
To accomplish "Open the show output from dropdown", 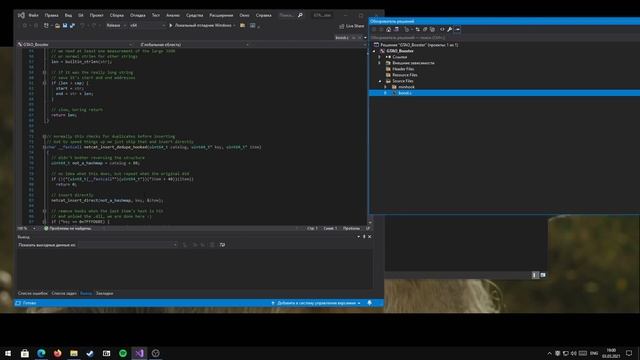I will pyautogui.click(x=128, y=245).
